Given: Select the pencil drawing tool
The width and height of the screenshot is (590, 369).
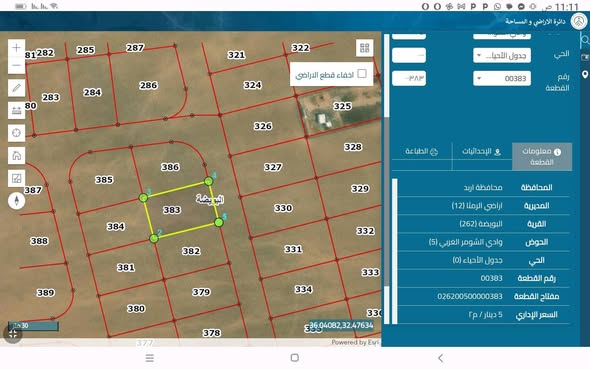Looking at the screenshot, I should (x=16, y=88).
